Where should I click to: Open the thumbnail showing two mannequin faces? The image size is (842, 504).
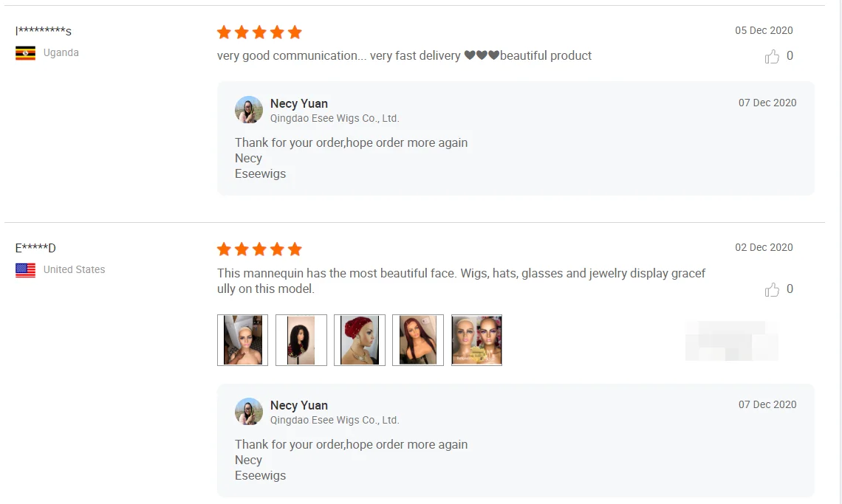[x=476, y=340]
